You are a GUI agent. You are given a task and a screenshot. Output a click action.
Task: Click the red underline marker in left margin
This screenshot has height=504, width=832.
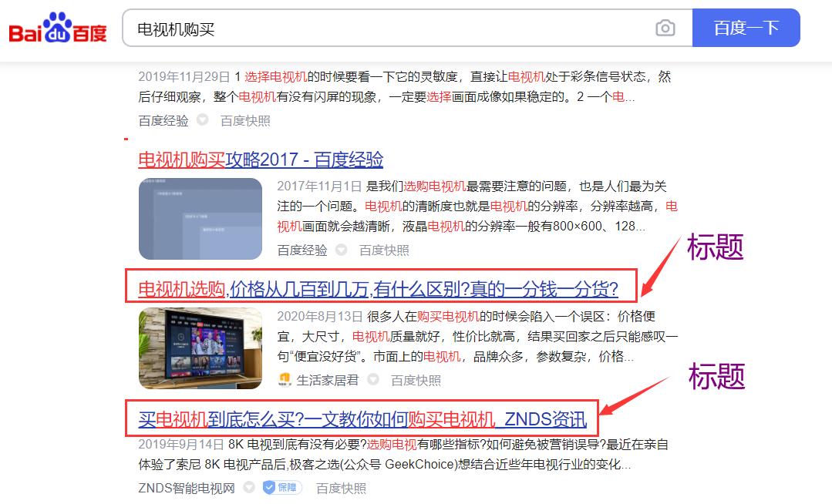(126, 138)
